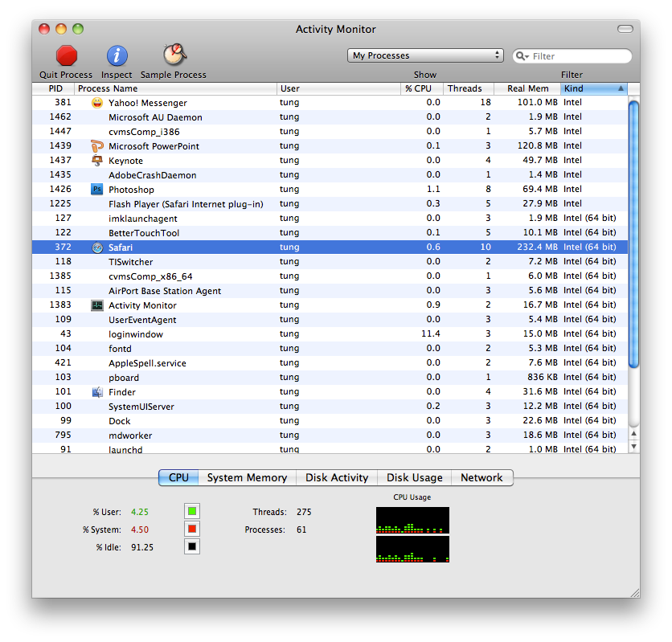The image size is (672, 642).
Task: Click the red Quit Process stop icon
Action: click(x=67, y=56)
